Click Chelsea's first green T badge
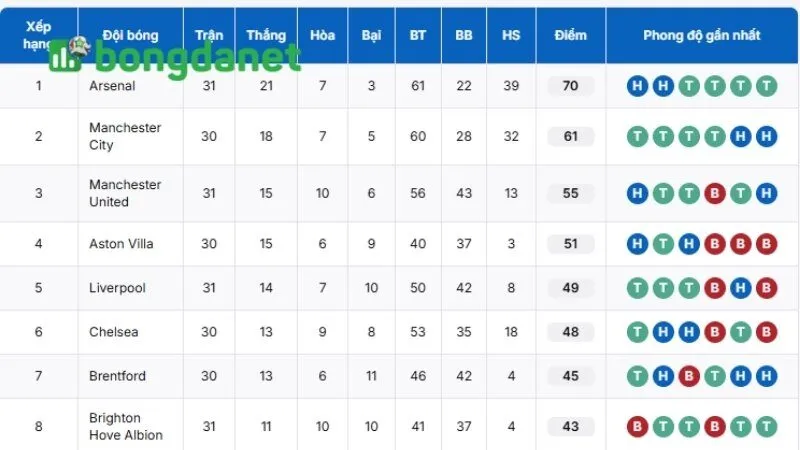 [x=637, y=332]
